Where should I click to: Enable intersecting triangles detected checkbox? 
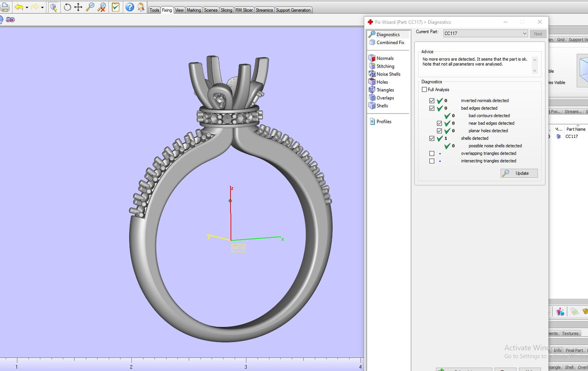click(432, 161)
